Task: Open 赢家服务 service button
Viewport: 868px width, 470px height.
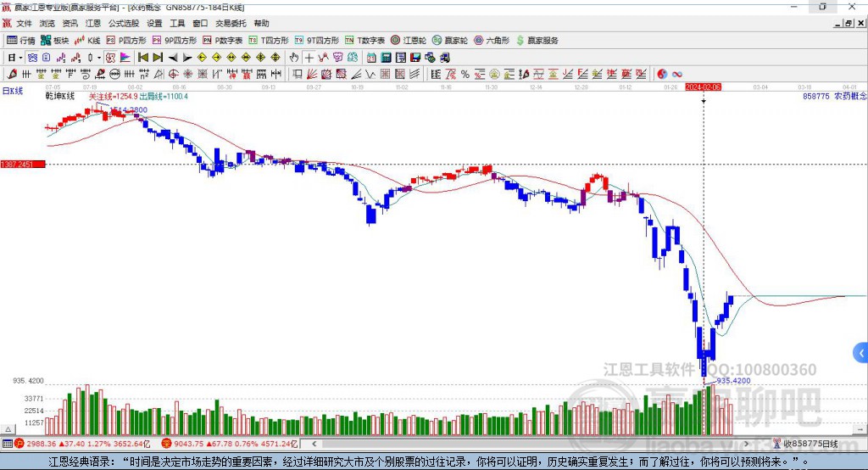Action: [x=537, y=41]
